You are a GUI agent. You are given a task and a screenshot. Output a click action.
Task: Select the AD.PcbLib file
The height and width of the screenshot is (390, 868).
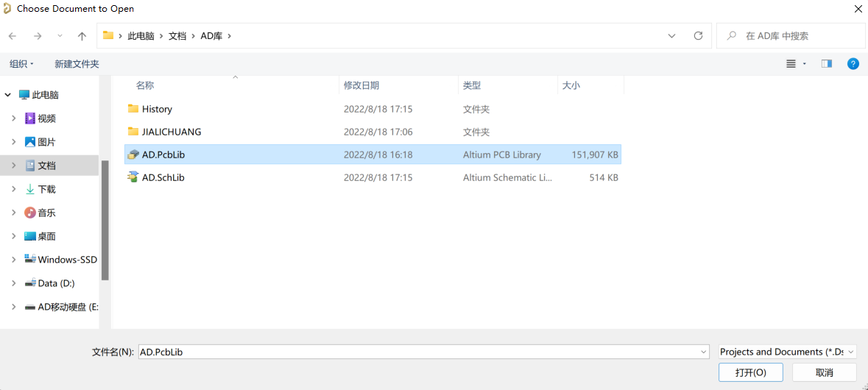[373, 155]
